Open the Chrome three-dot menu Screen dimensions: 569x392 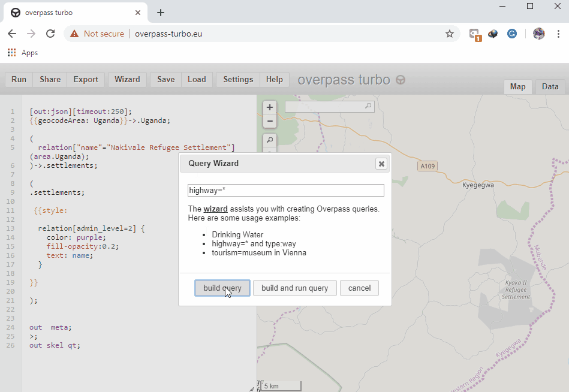coord(557,34)
